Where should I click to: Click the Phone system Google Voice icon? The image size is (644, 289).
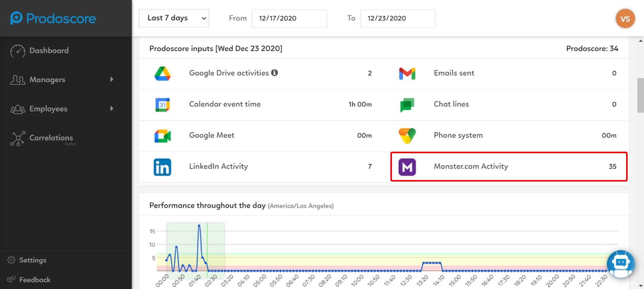pos(407,136)
